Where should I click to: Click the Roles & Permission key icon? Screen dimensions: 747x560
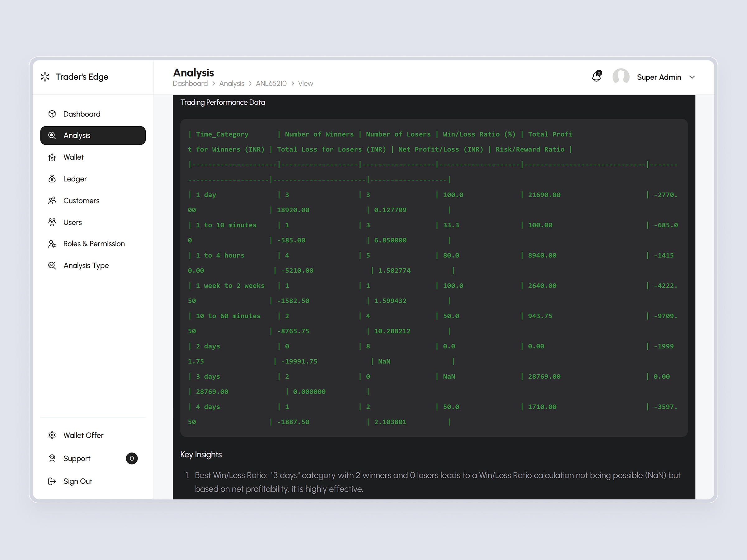tap(52, 244)
